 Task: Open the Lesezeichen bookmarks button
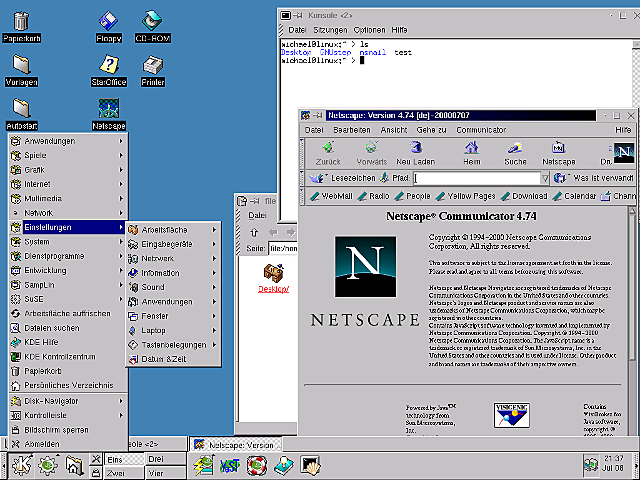click(x=342, y=178)
